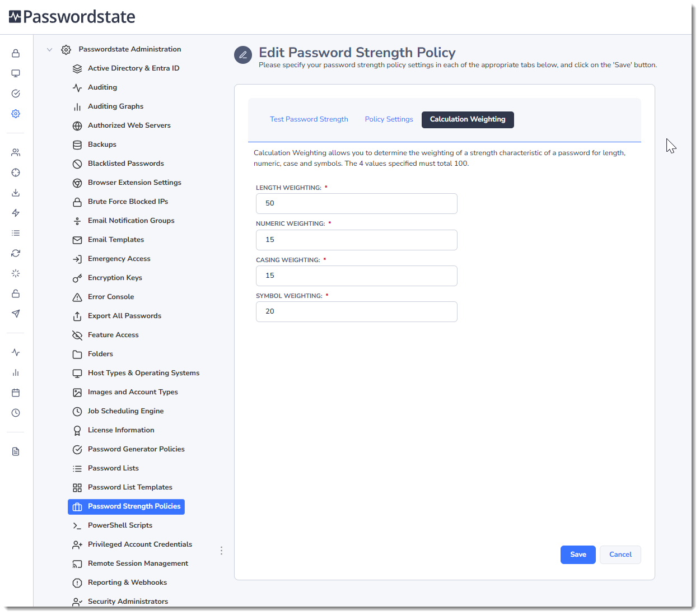Click the pulse activity icon in rail

coord(16,352)
